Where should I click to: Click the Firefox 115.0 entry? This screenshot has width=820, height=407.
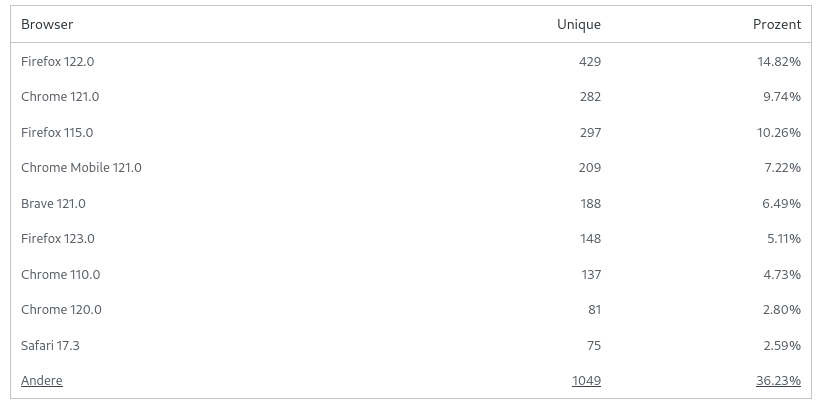(x=57, y=132)
